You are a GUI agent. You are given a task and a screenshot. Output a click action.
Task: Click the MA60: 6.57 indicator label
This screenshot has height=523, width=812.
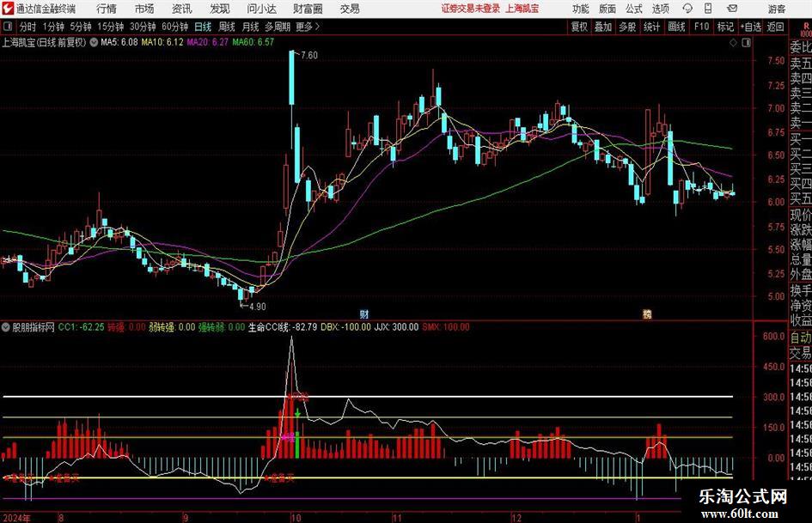[253, 42]
